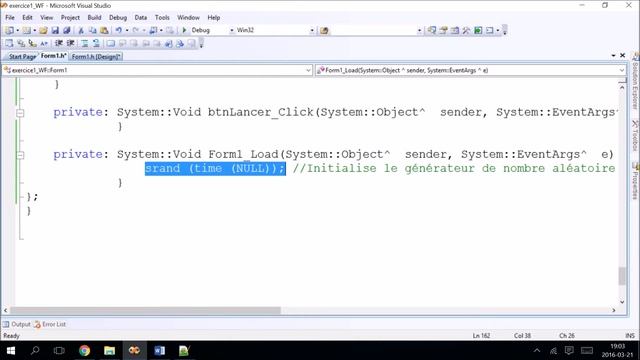Open Word from the Windows taskbar

click(x=160, y=351)
